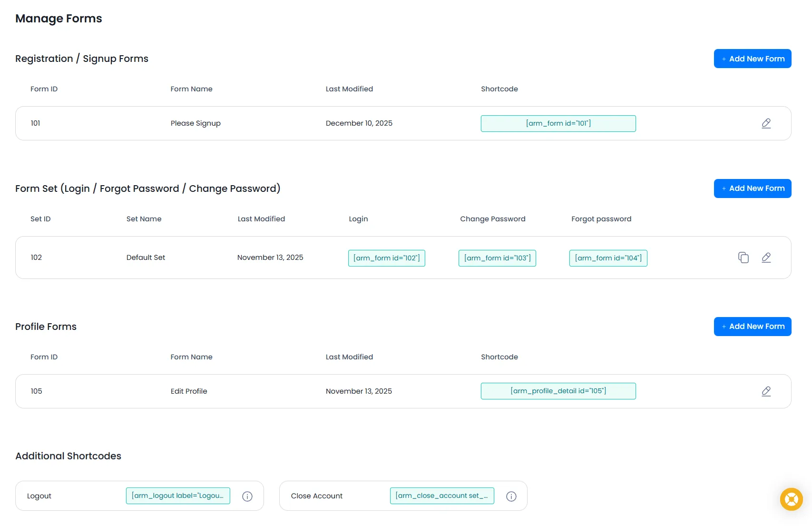Image resolution: width=812 pixels, height=526 pixels.
Task: Copy the Change Password shortcode
Action: click(x=497, y=258)
